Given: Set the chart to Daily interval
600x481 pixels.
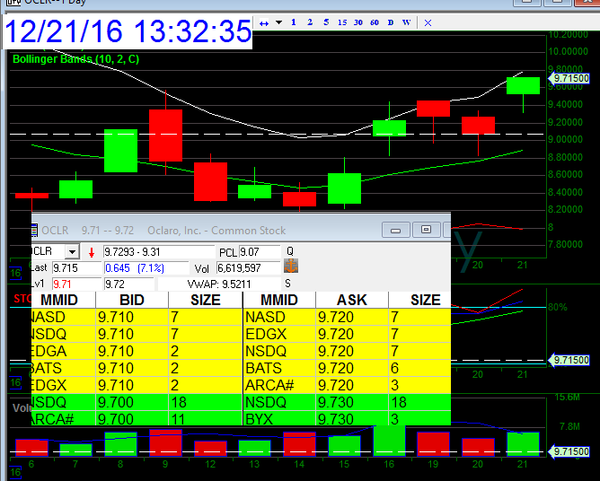Looking at the screenshot, I should tap(390, 22).
